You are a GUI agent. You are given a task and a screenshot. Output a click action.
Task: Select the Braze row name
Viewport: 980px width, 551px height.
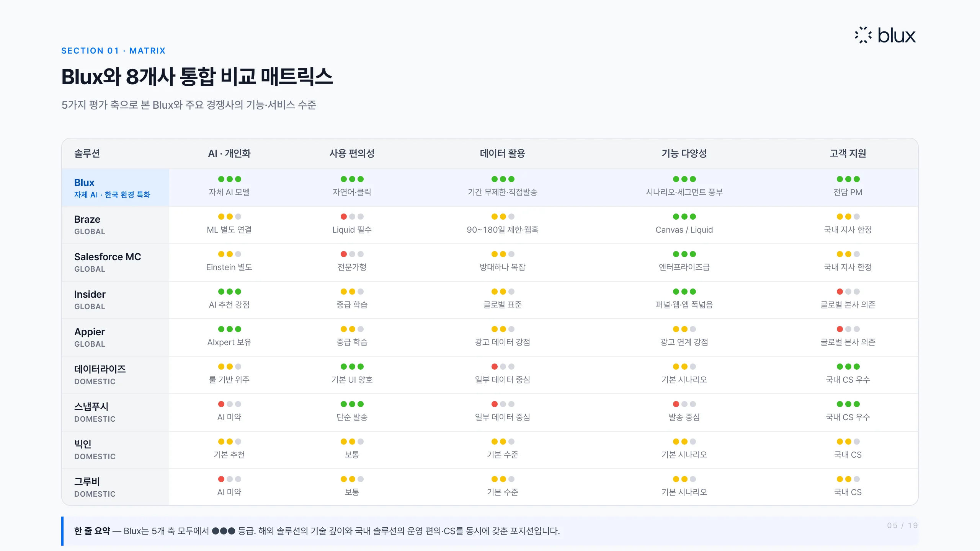tap(87, 219)
